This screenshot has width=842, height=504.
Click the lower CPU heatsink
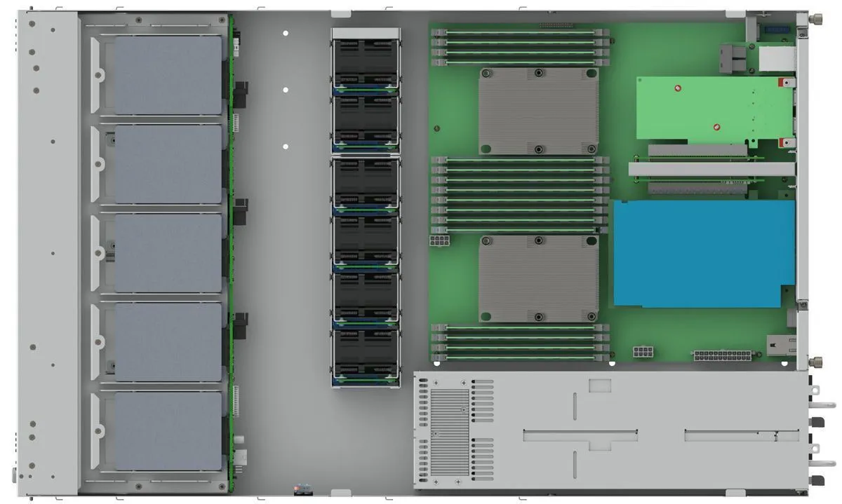click(x=538, y=278)
